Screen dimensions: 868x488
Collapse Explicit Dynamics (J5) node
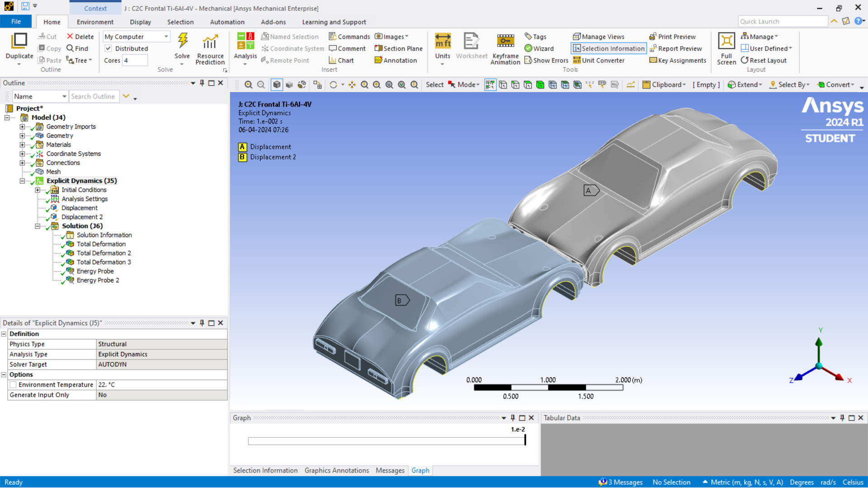tap(22, 181)
